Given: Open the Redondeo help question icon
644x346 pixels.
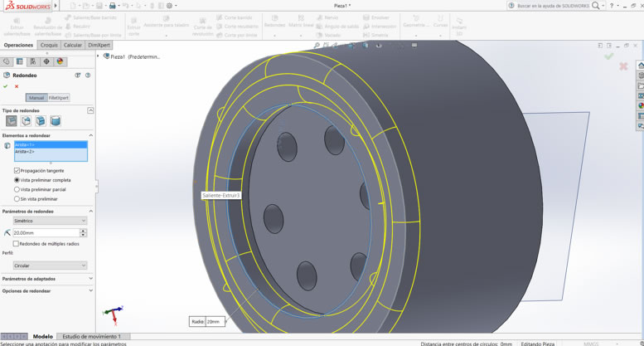Looking at the screenshot, I should [x=88, y=76].
